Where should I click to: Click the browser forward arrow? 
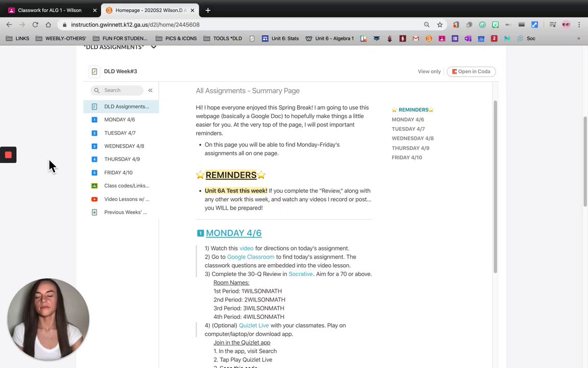coord(22,25)
